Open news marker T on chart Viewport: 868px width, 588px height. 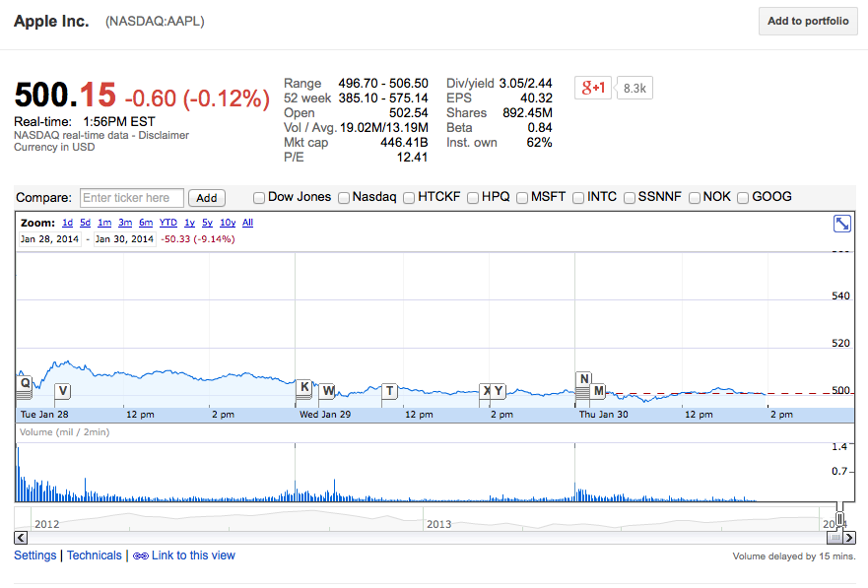coord(390,391)
